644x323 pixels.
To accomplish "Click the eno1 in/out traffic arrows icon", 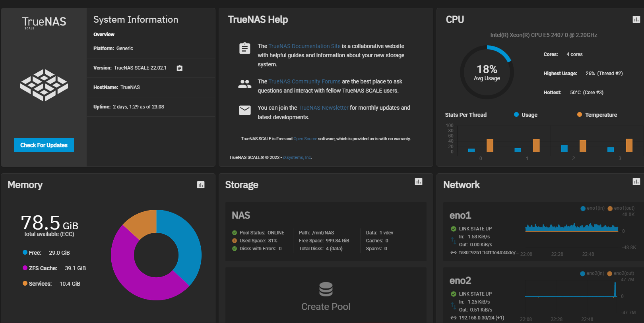I will (x=454, y=240).
